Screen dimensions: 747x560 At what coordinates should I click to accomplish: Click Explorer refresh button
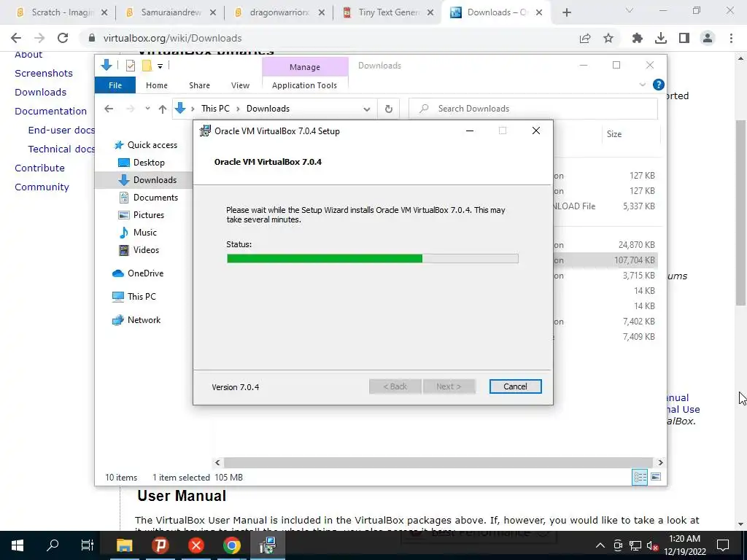pos(389,109)
